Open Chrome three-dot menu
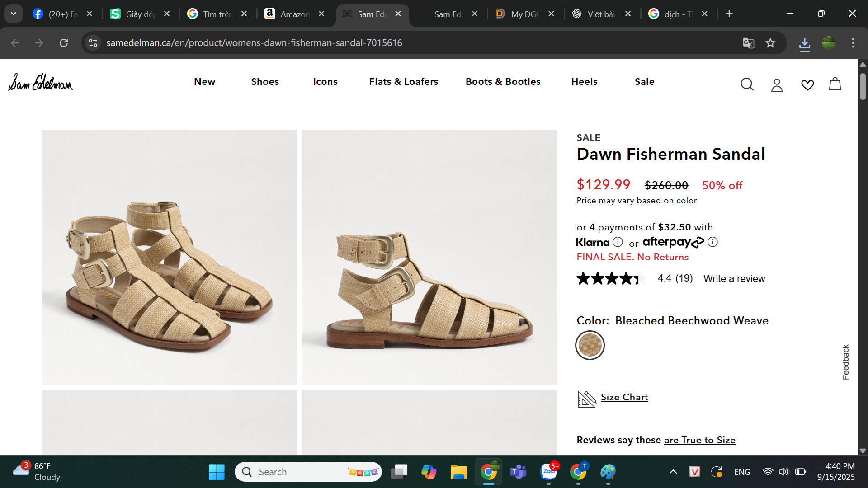 pos(853,43)
